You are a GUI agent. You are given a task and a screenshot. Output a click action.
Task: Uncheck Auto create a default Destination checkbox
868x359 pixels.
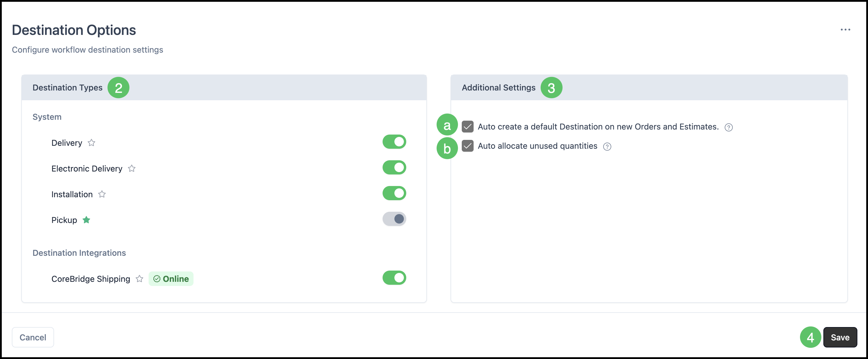click(x=467, y=127)
